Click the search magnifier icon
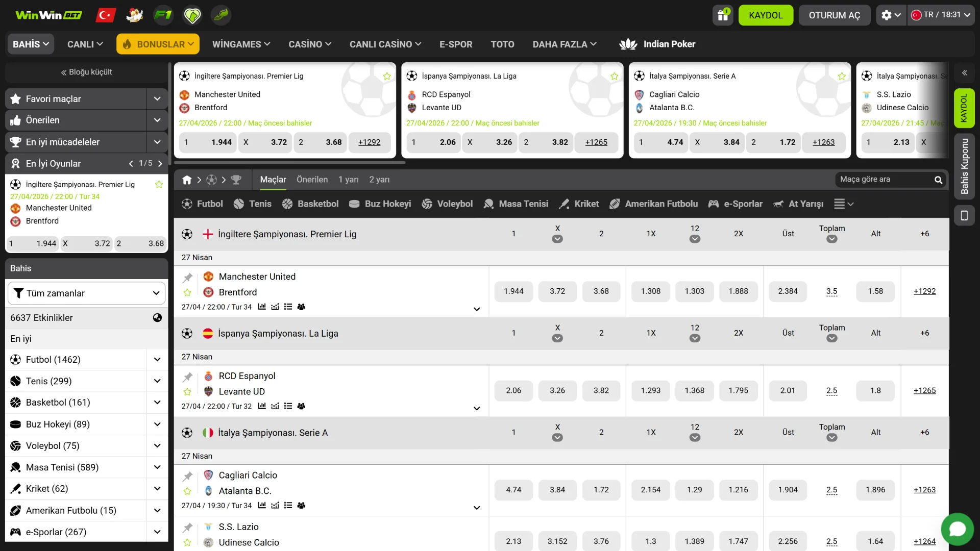The width and height of the screenshot is (980, 551). [938, 180]
